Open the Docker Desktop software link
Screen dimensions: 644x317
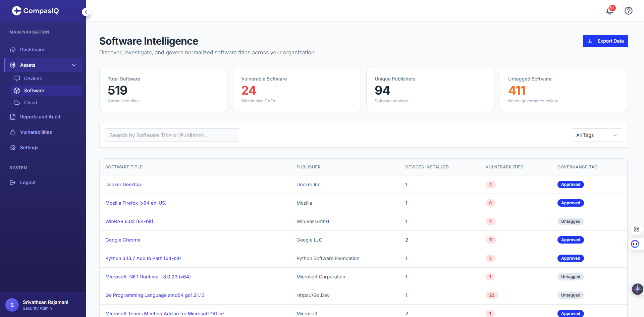123,184
